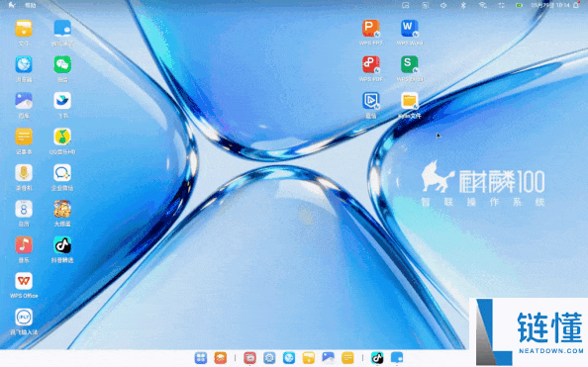Open the red 音乐 music desktop icon
The height and width of the screenshot is (367, 588).
24,244
